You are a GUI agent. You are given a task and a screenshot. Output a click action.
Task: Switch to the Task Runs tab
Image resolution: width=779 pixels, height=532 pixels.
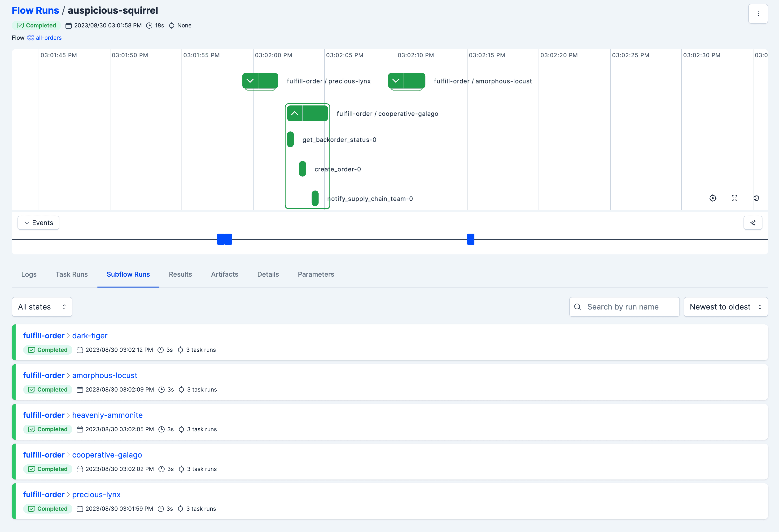[71, 274]
